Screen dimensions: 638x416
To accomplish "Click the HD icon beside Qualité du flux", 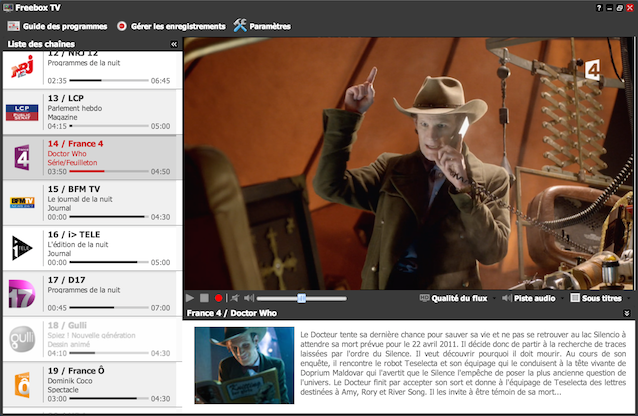I will (424, 298).
